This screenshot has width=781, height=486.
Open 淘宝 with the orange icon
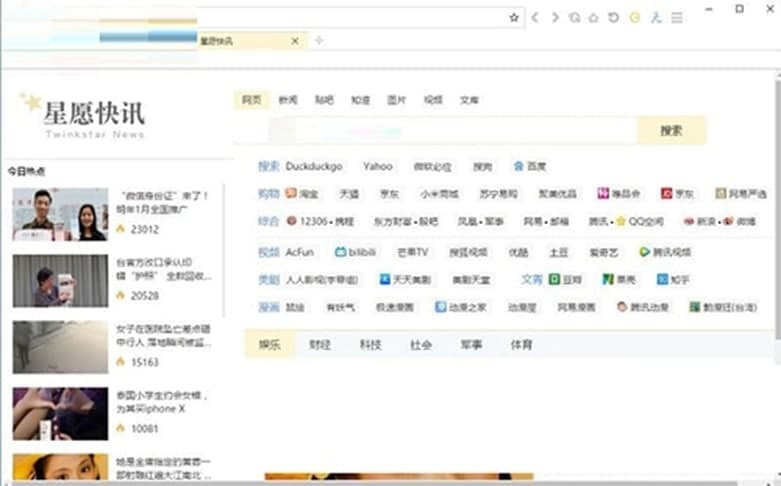click(302, 193)
